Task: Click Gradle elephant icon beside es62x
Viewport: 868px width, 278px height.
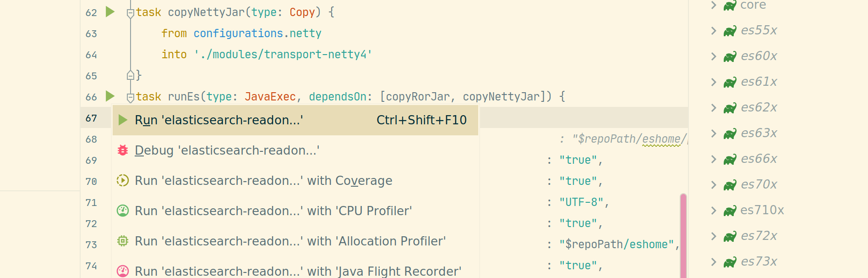Action: click(730, 108)
